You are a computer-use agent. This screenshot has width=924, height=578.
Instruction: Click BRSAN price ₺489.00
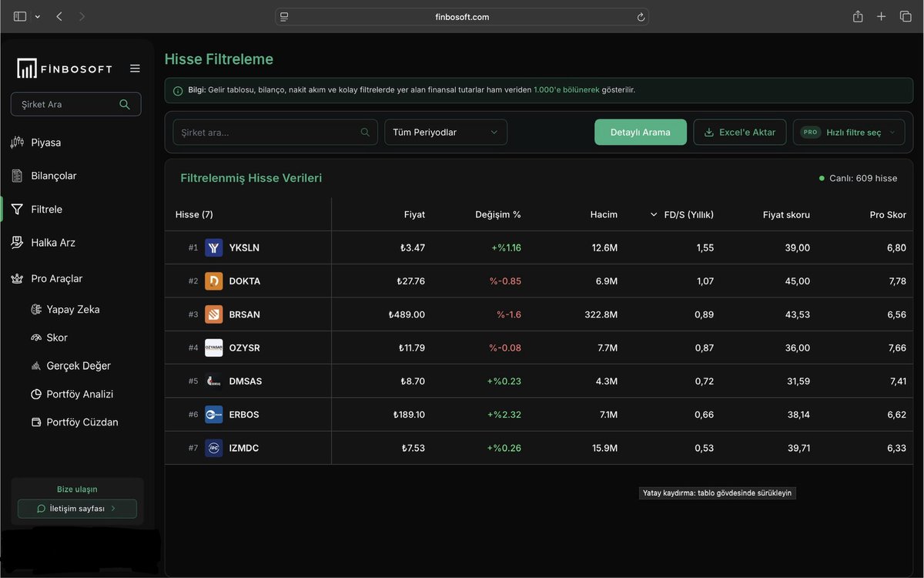click(x=407, y=314)
